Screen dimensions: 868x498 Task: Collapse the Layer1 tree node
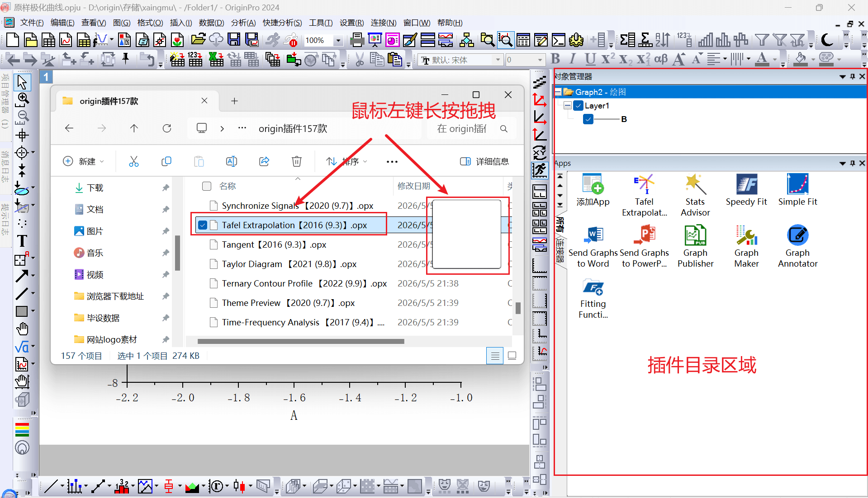pyautogui.click(x=568, y=106)
